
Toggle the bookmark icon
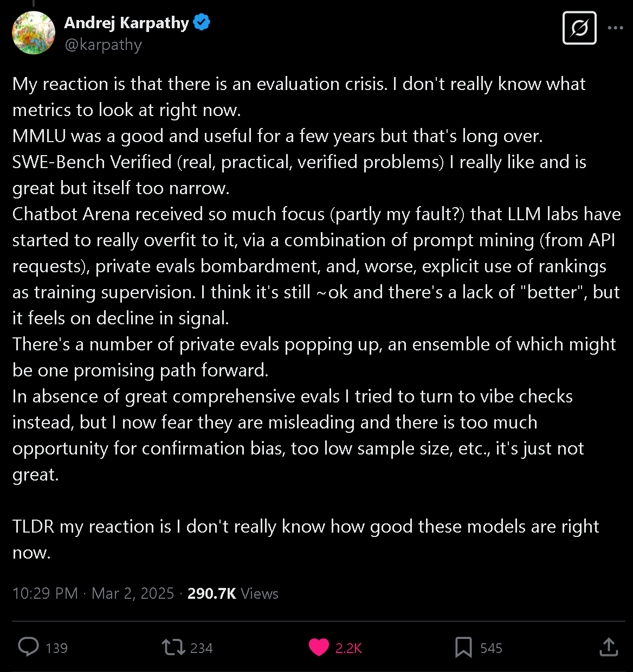tap(463, 647)
